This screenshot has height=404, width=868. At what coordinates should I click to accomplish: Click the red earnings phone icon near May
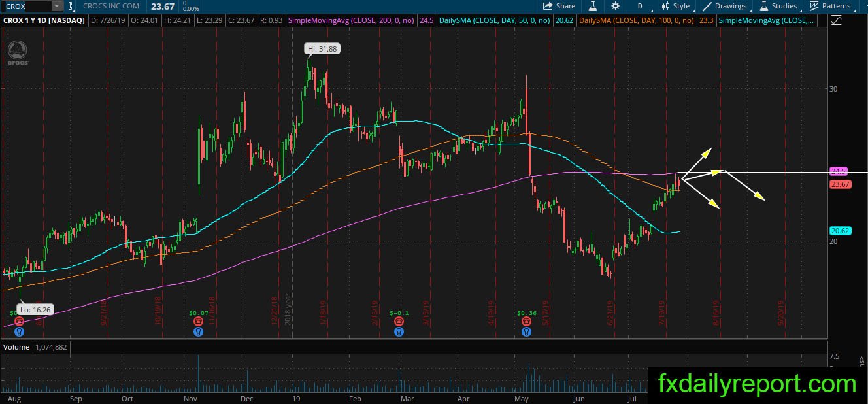pyautogui.click(x=526, y=322)
